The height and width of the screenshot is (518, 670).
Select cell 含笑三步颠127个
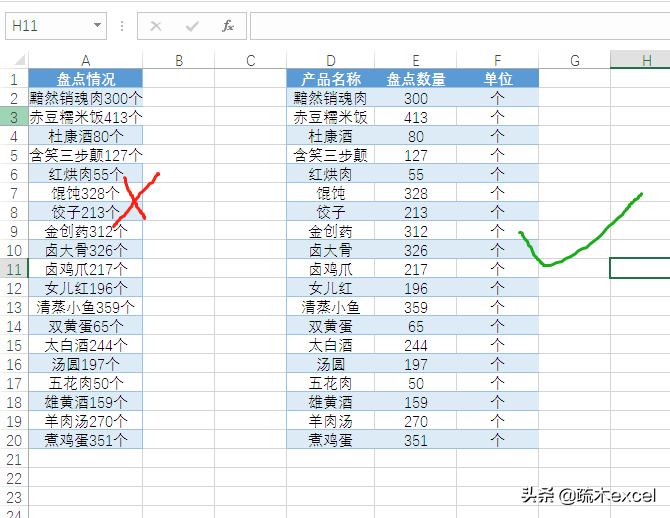(x=85, y=155)
